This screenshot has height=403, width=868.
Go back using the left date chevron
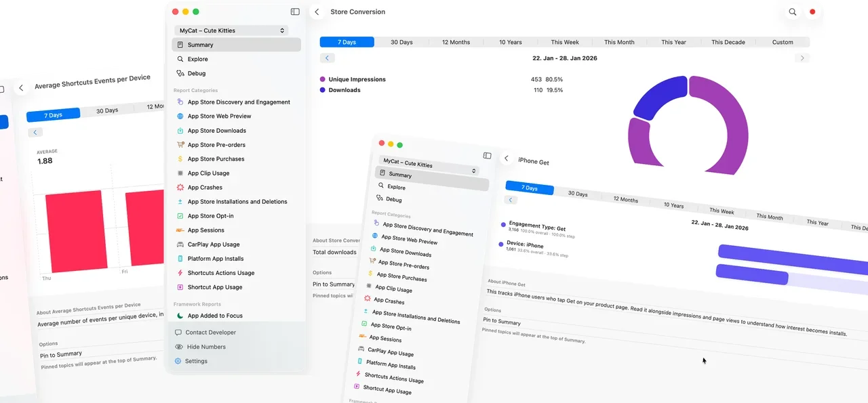click(x=327, y=58)
